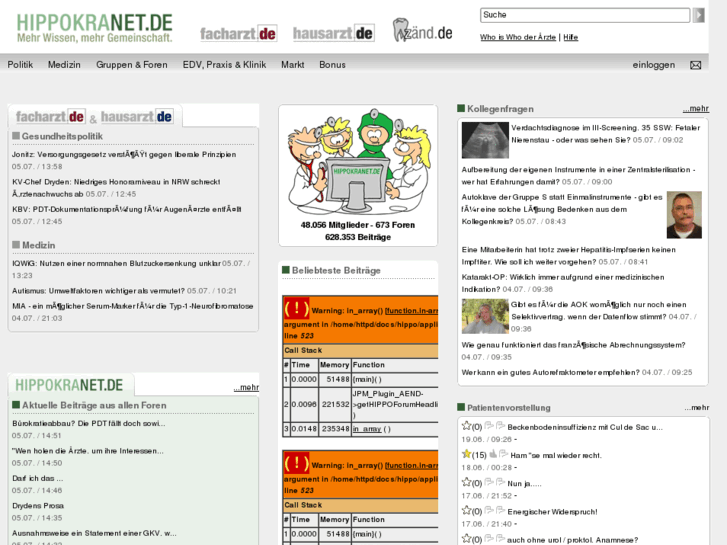
Task: Open the facharzt.de logo in header
Action: [238, 33]
